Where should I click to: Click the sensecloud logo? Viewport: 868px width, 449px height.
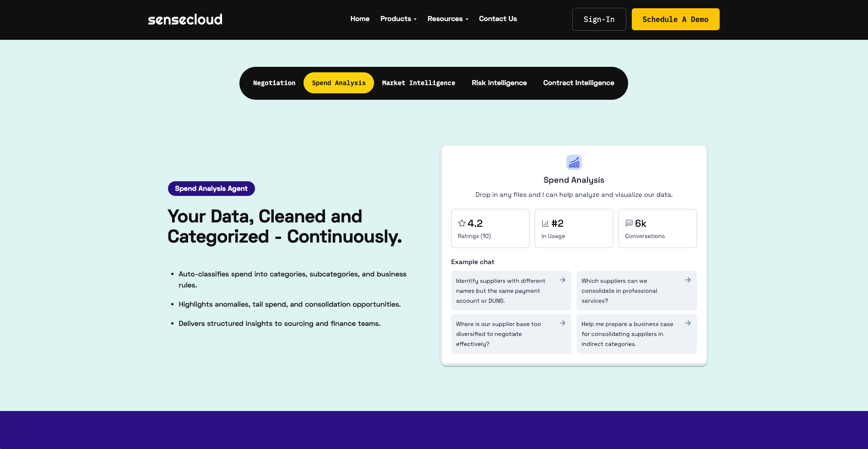184,19
